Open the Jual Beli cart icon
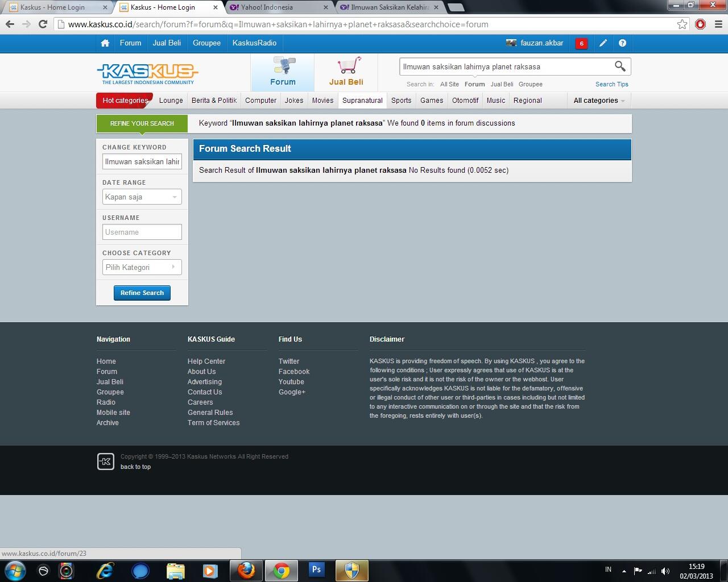Image resolution: width=728 pixels, height=582 pixels. 346,72
